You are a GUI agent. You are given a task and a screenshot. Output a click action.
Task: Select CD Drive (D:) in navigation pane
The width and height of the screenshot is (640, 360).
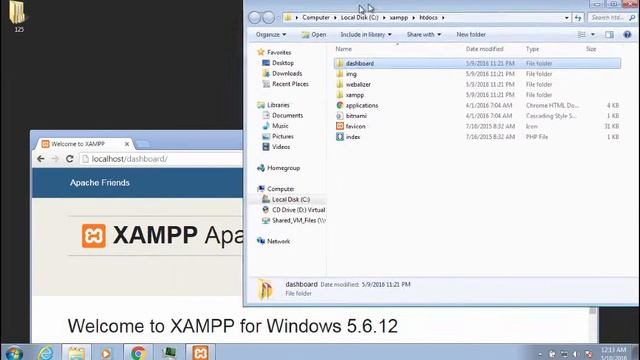298,210
